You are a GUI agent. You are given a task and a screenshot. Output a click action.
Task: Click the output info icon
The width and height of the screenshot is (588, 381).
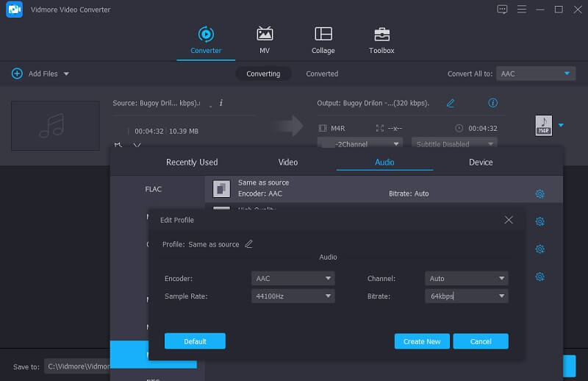click(x=493, y=103)
